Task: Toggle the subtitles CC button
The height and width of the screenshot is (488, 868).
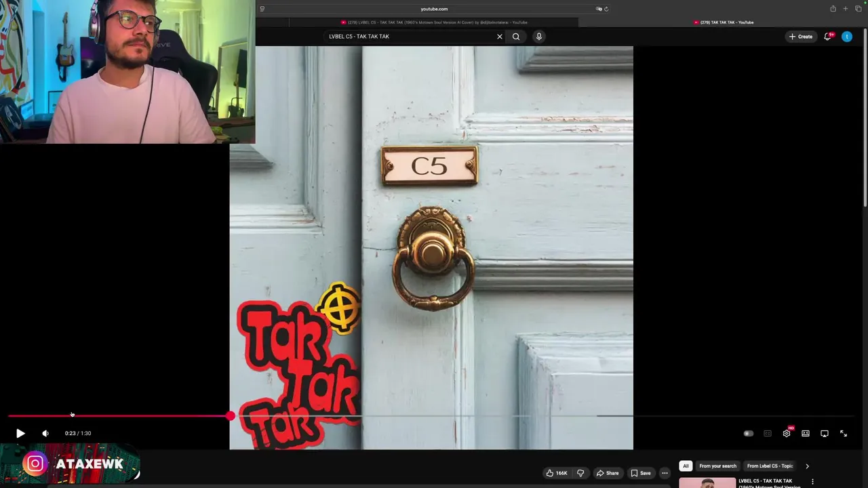Action: [768, 434]
